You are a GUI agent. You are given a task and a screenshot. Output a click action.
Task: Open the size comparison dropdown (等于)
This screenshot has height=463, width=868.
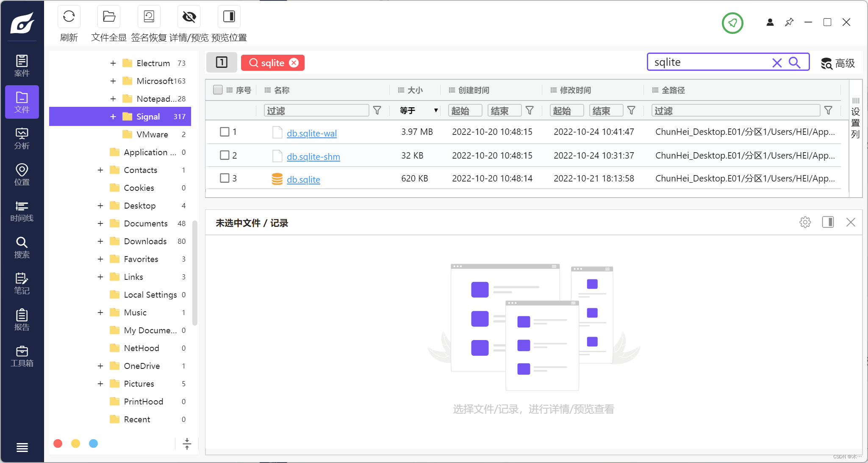click(419, 111)
